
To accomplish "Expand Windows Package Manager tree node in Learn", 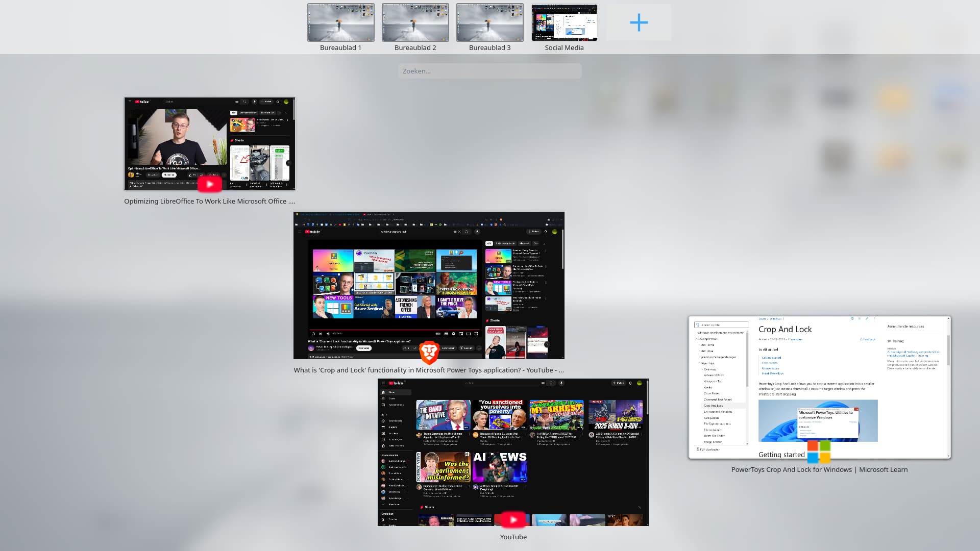I will [699, 357].
